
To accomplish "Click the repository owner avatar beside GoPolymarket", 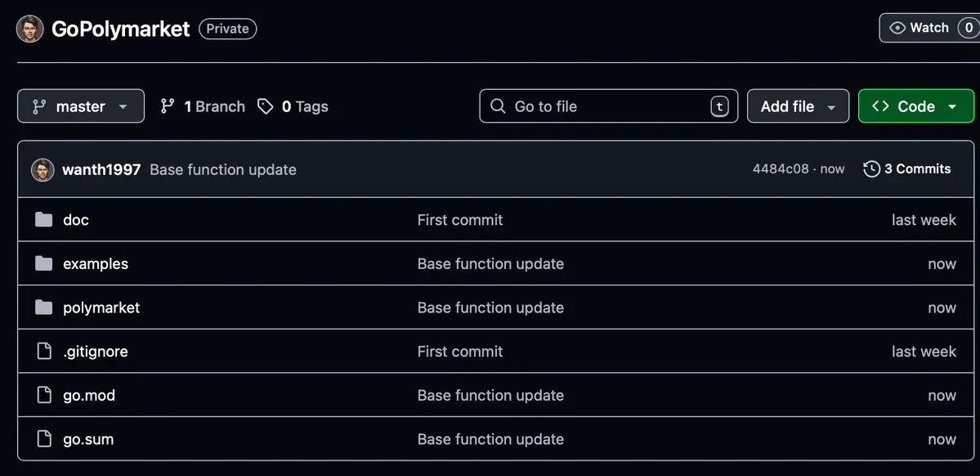I will tap(30, 29).
